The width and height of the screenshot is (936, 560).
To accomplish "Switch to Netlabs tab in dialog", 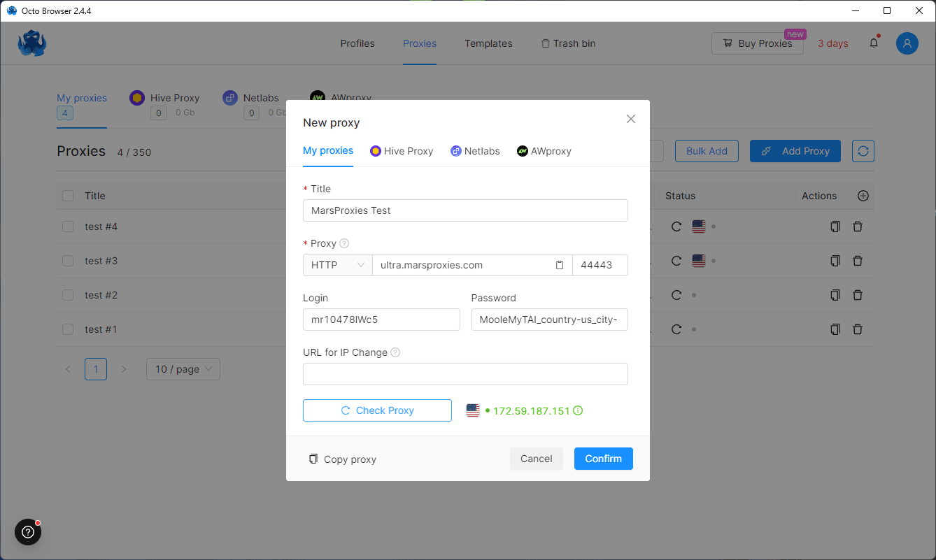I will (x=475, y=151).
